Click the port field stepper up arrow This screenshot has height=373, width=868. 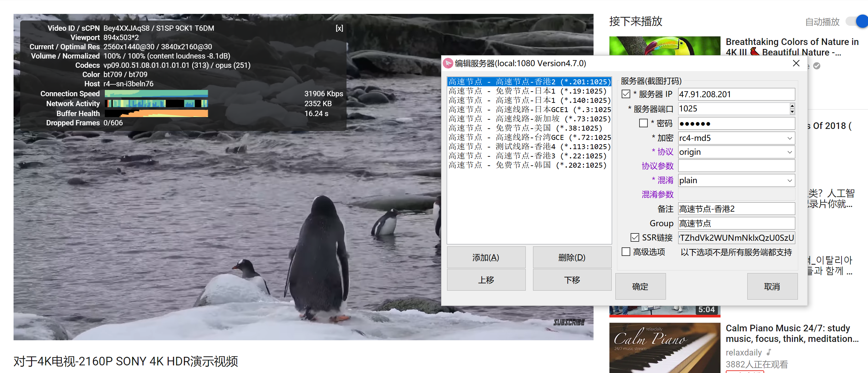[x=792, y=106]
